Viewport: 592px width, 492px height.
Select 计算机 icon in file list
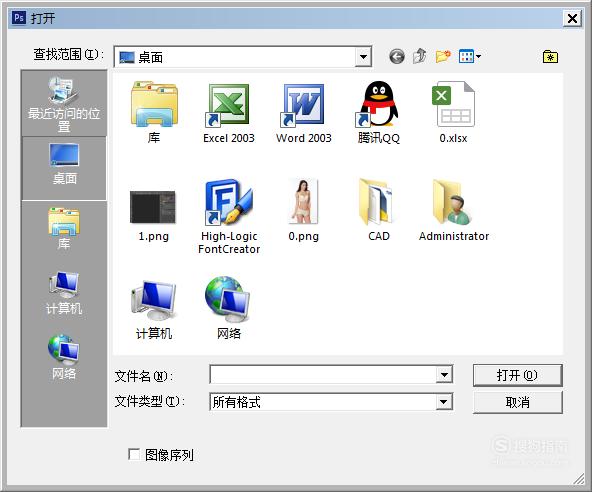click(154, 310)
